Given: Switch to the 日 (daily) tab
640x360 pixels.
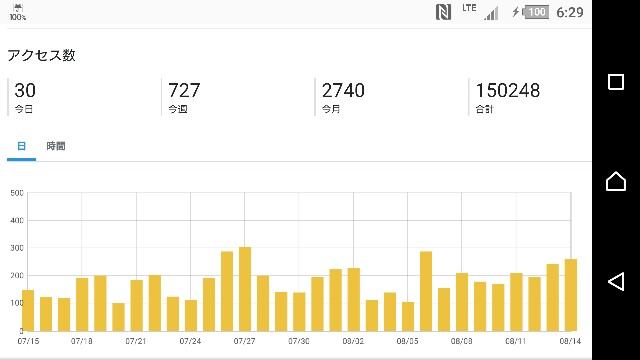Looking at the screenshot, I should (21, 146).
